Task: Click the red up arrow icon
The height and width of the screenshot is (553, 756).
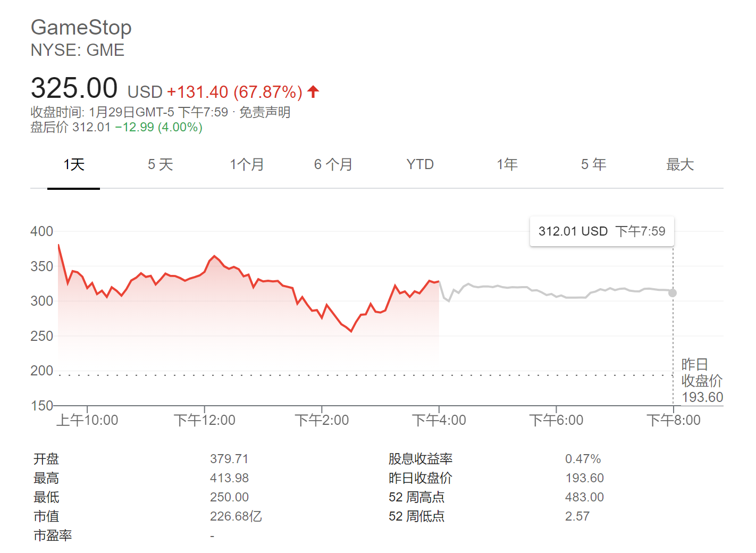Action: click(x=313, y=91)
